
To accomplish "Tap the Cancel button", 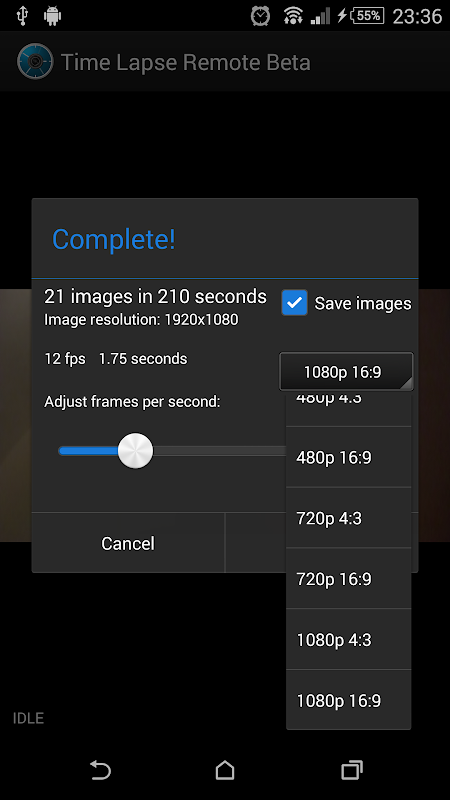I will pyautogui.click(x=128, y=543).
